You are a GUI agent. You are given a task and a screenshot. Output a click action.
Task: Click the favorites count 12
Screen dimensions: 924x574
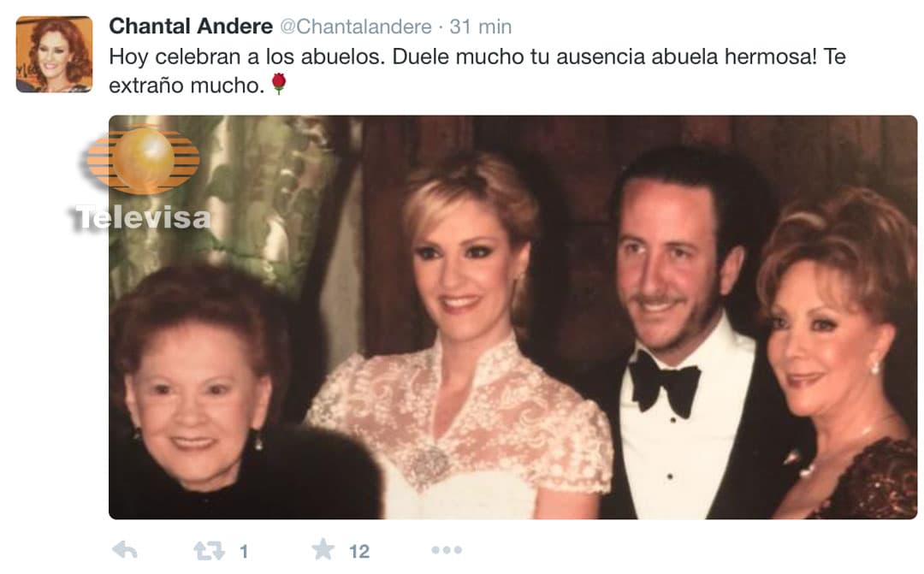(358, 552)
